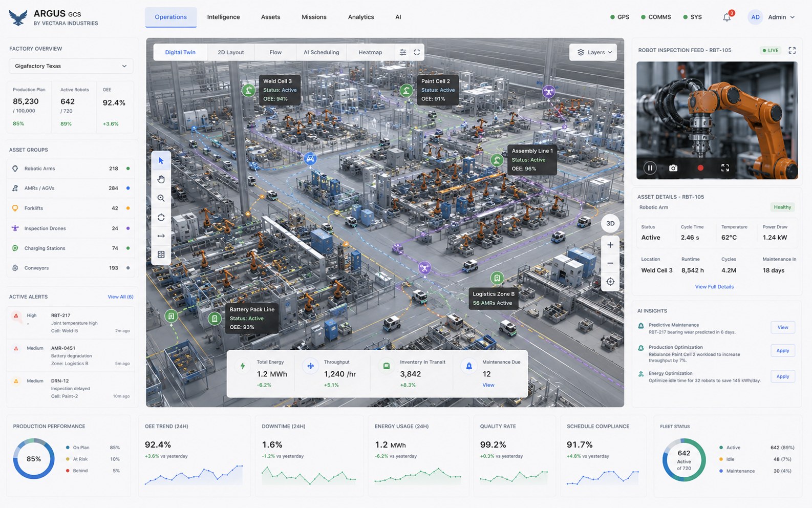Select the magnifier zoom map tool
This screenshot has height=508, width=812.
point(161,198)
